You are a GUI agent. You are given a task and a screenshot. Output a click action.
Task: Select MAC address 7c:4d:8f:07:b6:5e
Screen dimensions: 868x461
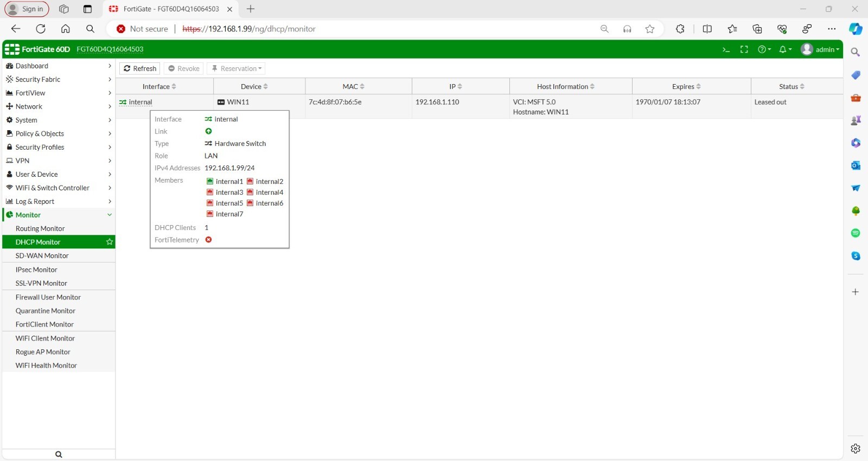point(335,102)
